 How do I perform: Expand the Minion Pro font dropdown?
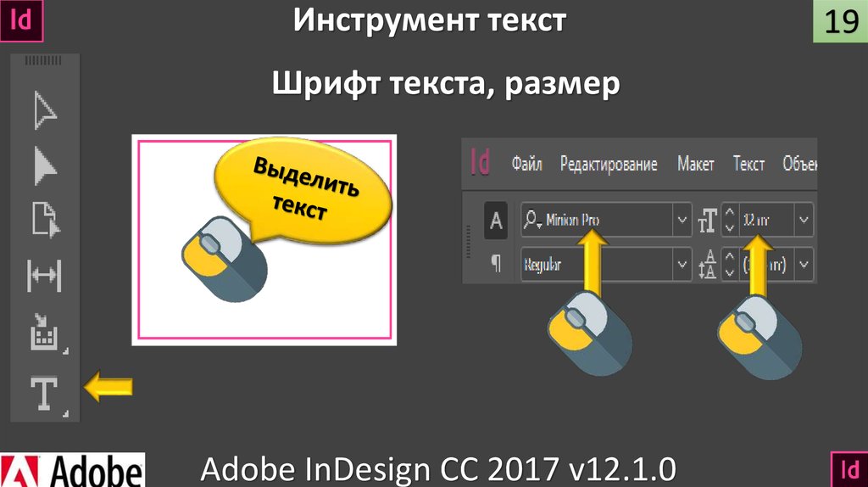pos(682,220)
